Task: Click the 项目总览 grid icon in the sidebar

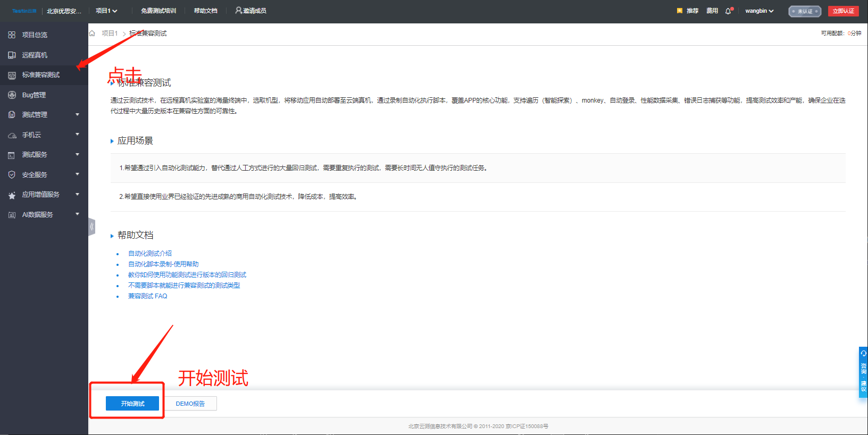Action: click(12, 35)
